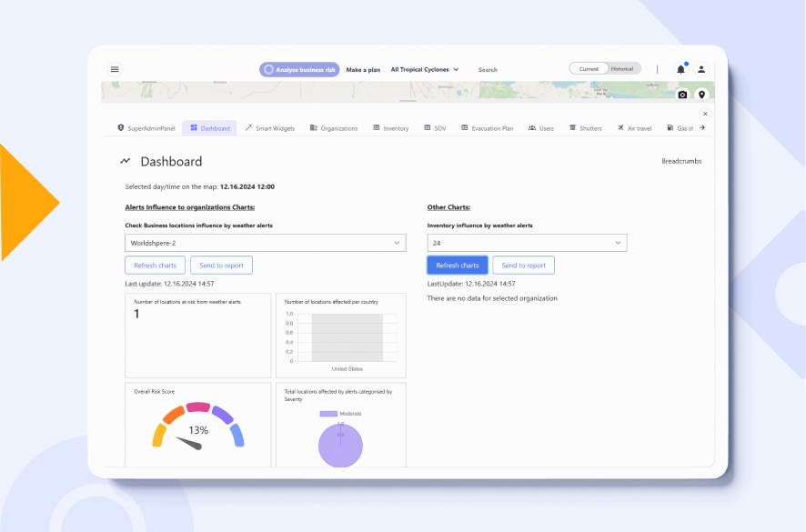Open the inventory dropdown showing 24
Image resolution: width=806 pixels, height=532 pixels.
pyautogui.click(x=527, y=243)
